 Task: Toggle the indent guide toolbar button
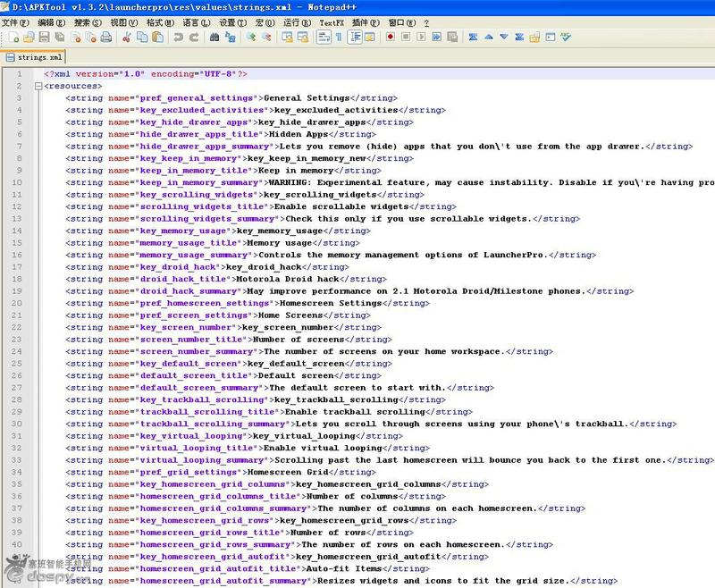[355, 38]
